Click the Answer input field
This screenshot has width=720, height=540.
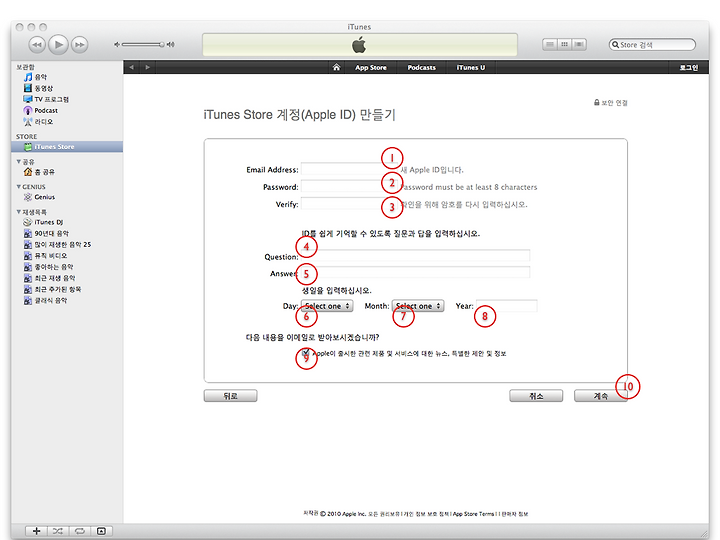pyautogui.click(x=415, y=273)
